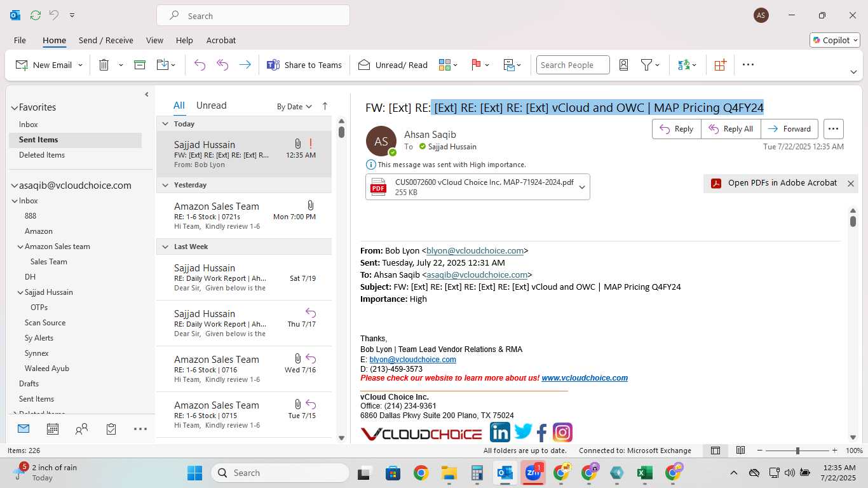
Task: Click Forward in reading pane
Action: 790,129
